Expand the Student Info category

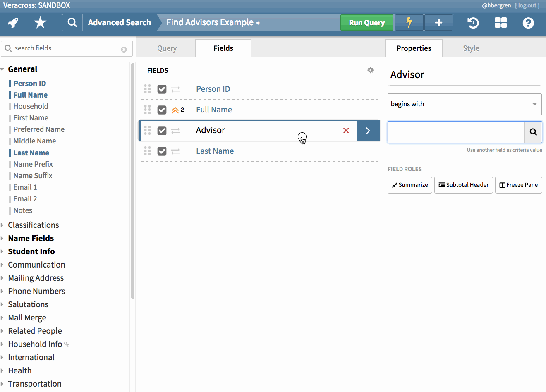tap(31, 251)
